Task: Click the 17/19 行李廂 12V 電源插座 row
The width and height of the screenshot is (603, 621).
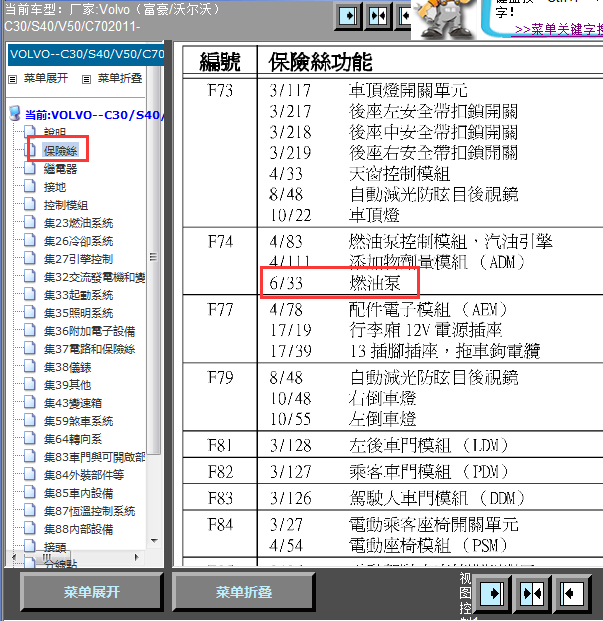Action: pos(386,330)
